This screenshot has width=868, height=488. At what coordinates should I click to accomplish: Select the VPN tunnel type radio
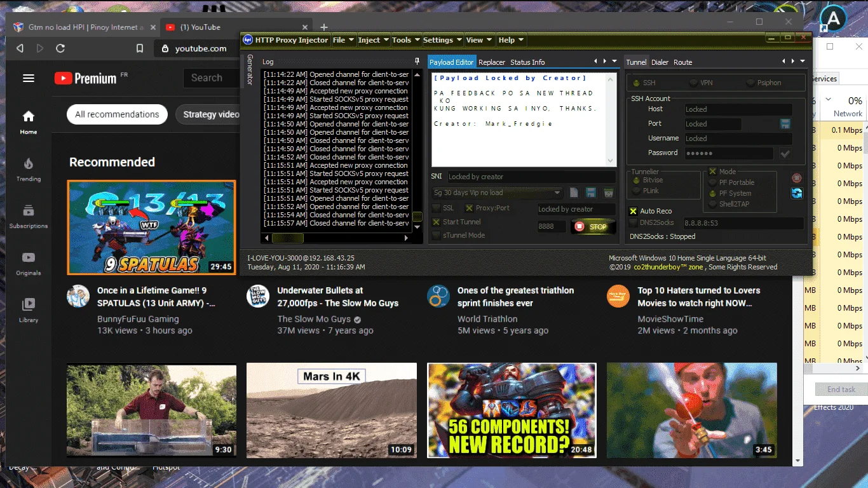pos(693,83)
